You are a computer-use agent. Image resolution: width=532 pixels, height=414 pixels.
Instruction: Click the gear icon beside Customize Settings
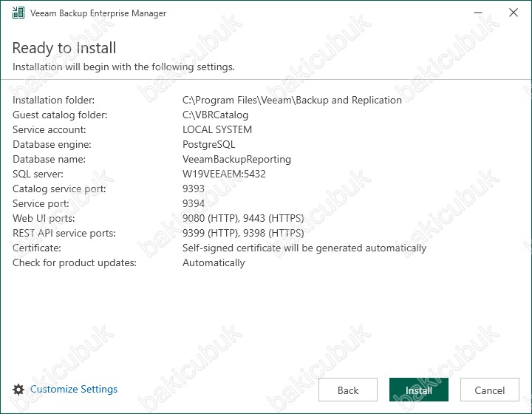point(18,390)
